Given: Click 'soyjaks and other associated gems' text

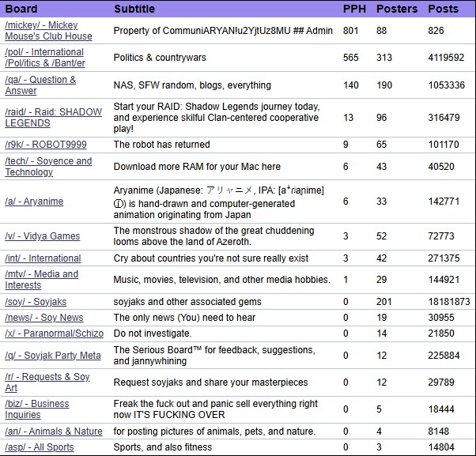Looking at the screenshot, I should (x=187, y=302).
